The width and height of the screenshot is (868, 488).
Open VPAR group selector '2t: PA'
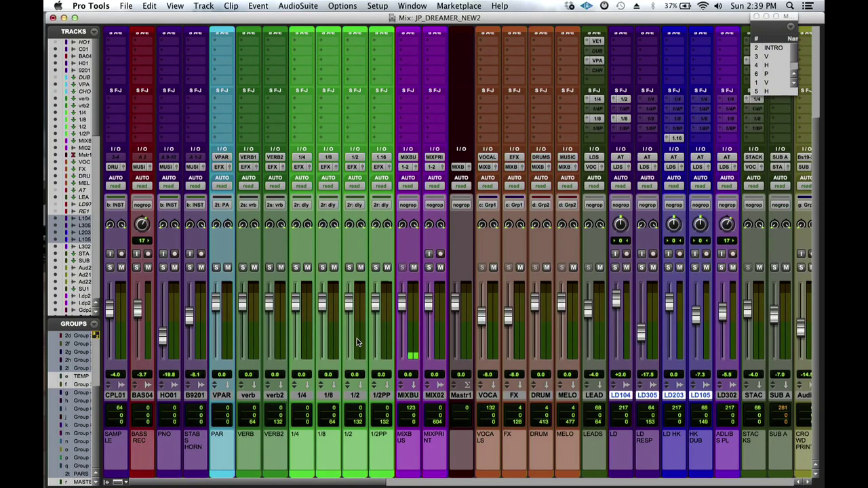[x=222, y=205]
